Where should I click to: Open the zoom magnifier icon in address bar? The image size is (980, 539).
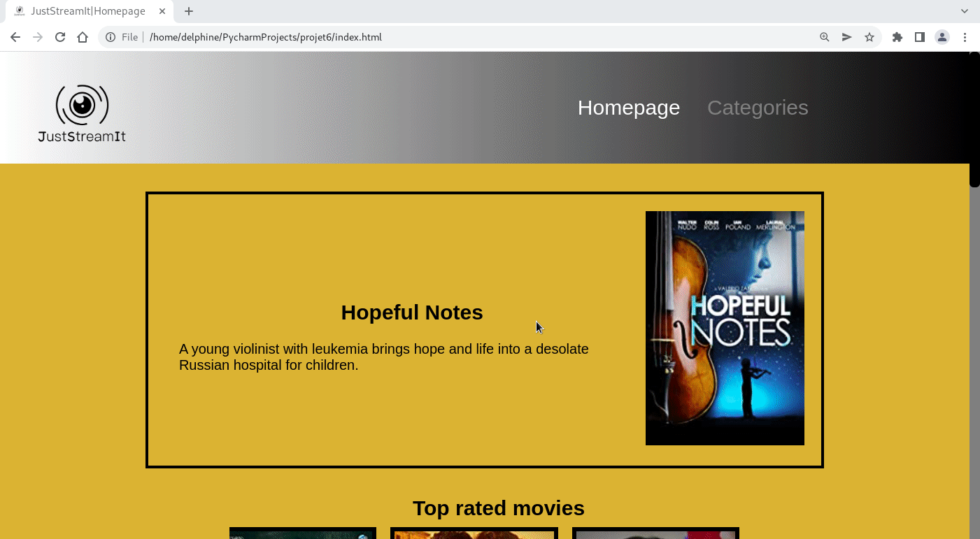[x=825, y=37]
